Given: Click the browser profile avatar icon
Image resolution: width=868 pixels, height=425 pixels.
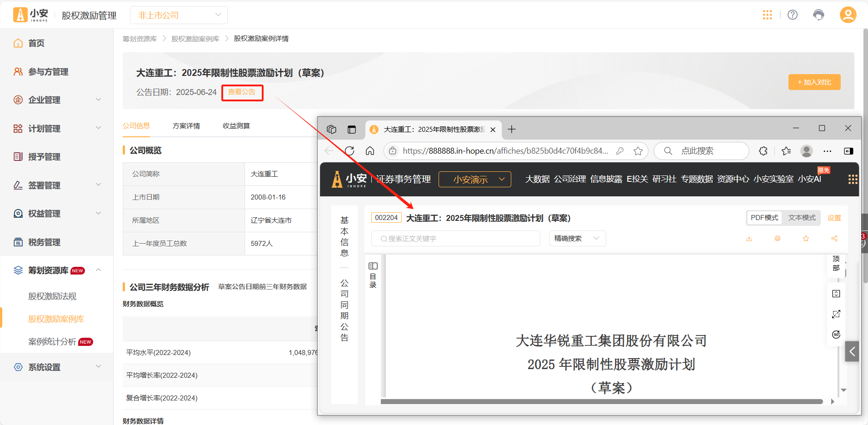Looking at the screenshot, I should click(807, 151).
